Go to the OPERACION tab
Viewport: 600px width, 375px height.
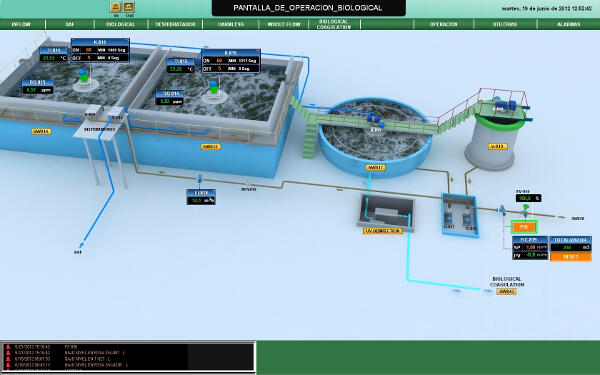point(443,24)
